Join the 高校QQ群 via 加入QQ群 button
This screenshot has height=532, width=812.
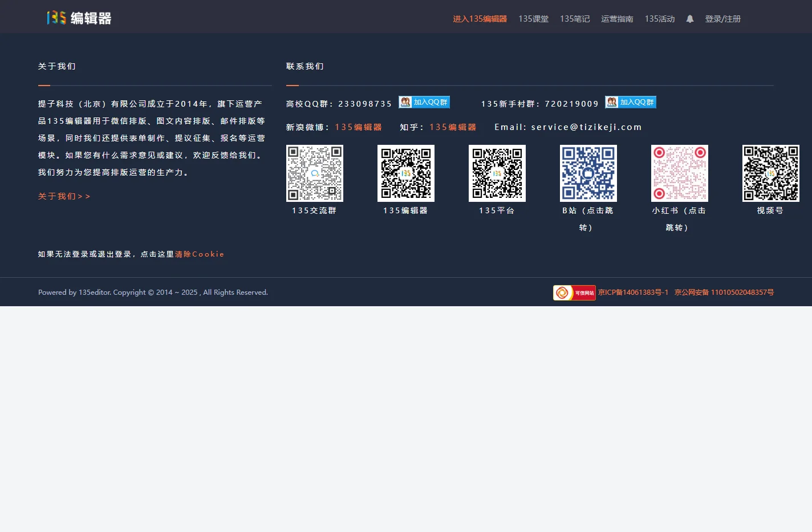pos(424,102)
